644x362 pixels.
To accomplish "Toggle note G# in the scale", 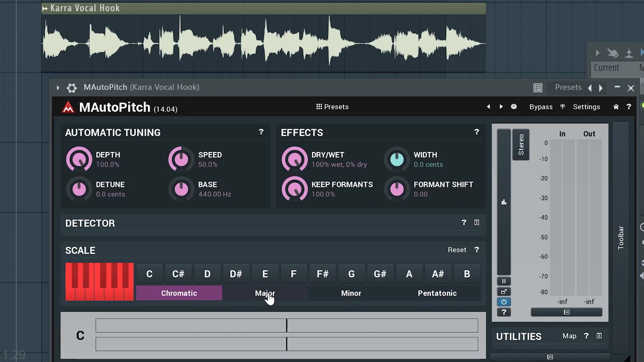I will pos(380,274).
